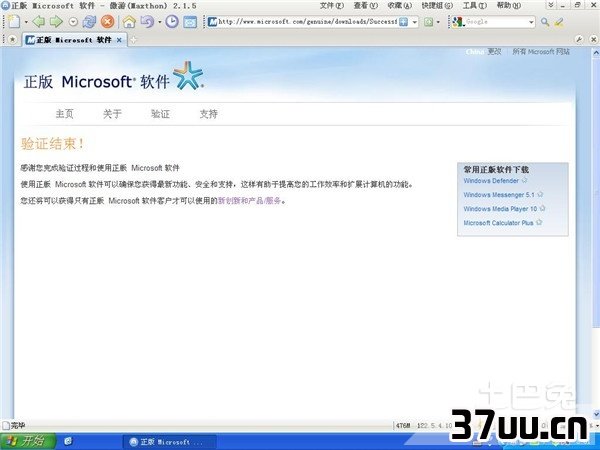Open a new tab with the plus button
Viewport: 600px width, 450px height.
[x=133, y=39]
